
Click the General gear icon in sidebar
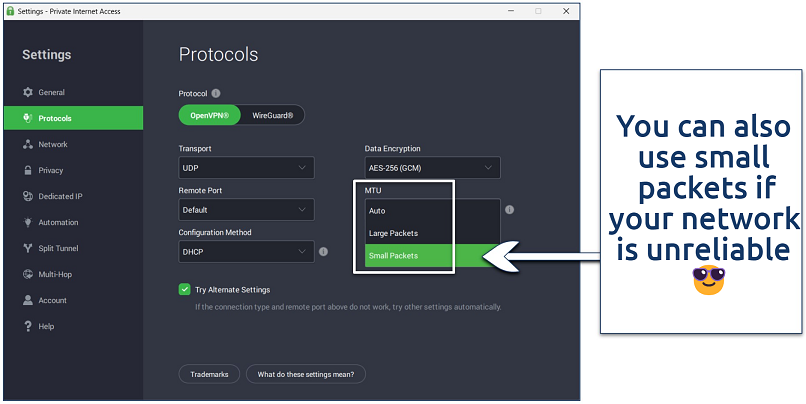pos(27,93)
